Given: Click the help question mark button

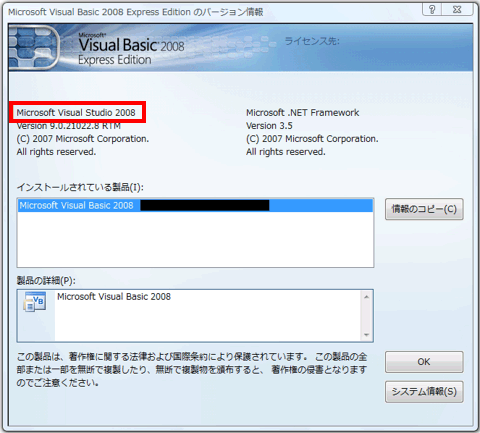Looking at the screenshot, I should pyautogui.click(x=432, y=10).
